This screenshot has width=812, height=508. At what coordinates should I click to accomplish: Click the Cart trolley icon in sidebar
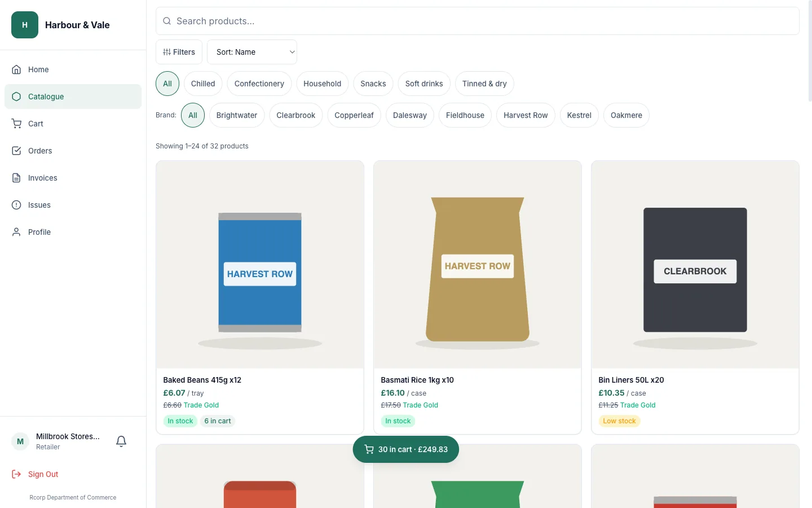[x=16, y=124]
